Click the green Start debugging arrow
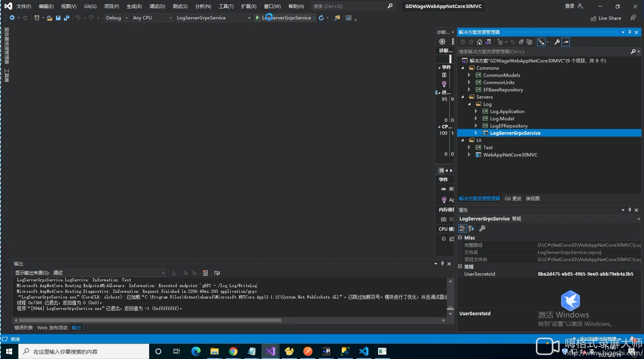 point(258,18)
